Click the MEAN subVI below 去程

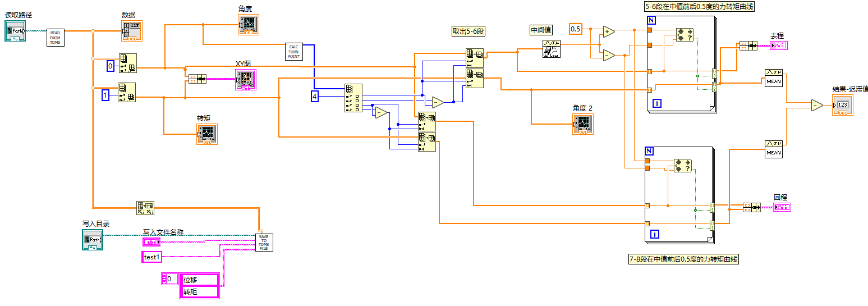[x=774, y=77]
